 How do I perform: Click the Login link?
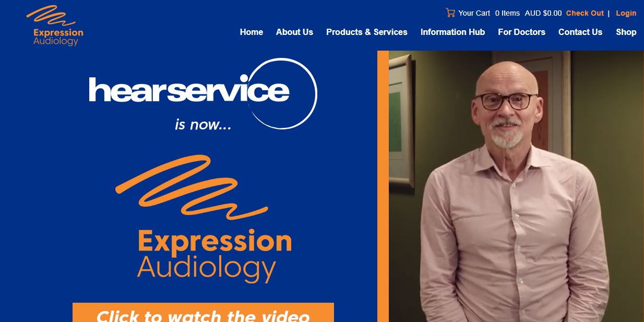(x=626, y=13)
